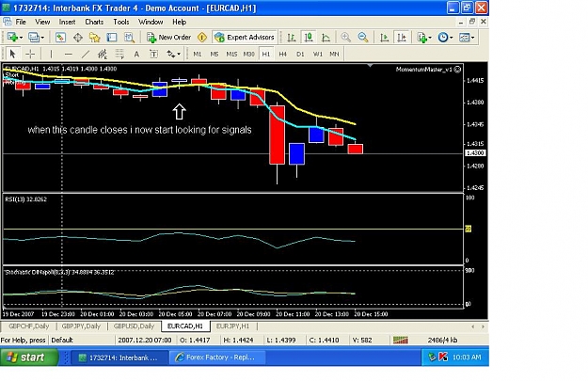Viewport: 588px width, 381px height.
Task: Switch timeframe to D1
Action: click(300, 54)
